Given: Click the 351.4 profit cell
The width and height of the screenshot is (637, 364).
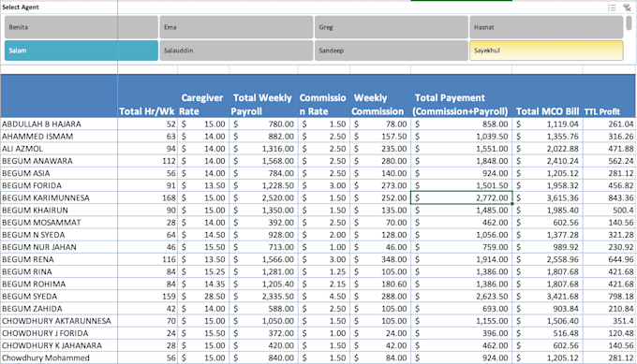Looking at the screenshot, I should click(x=610, y=321).
